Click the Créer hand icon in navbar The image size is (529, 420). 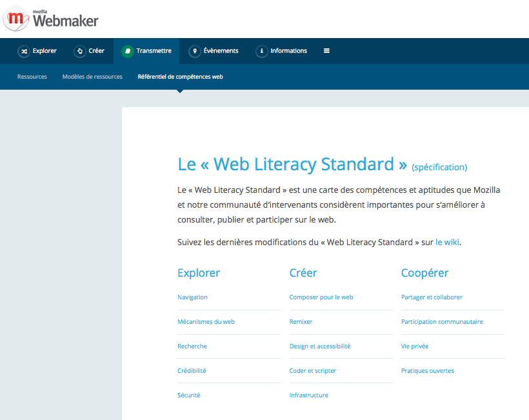80,51
